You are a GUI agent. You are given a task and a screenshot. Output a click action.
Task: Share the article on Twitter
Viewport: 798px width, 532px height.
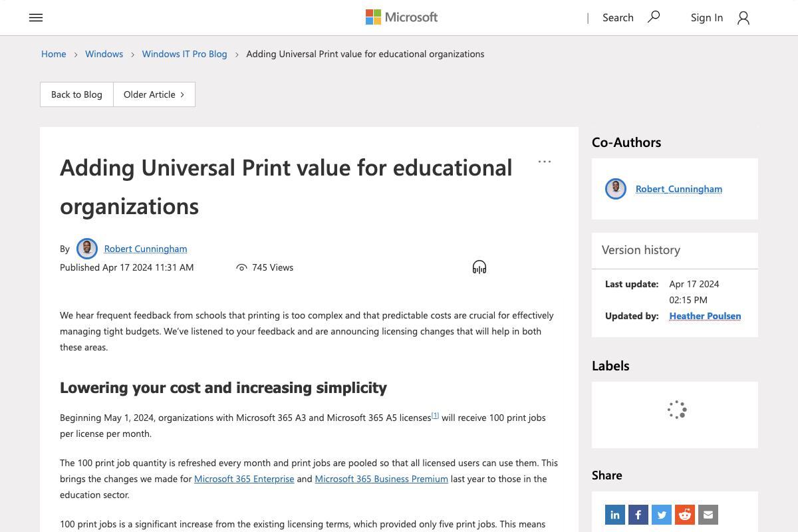click(662, 515)
